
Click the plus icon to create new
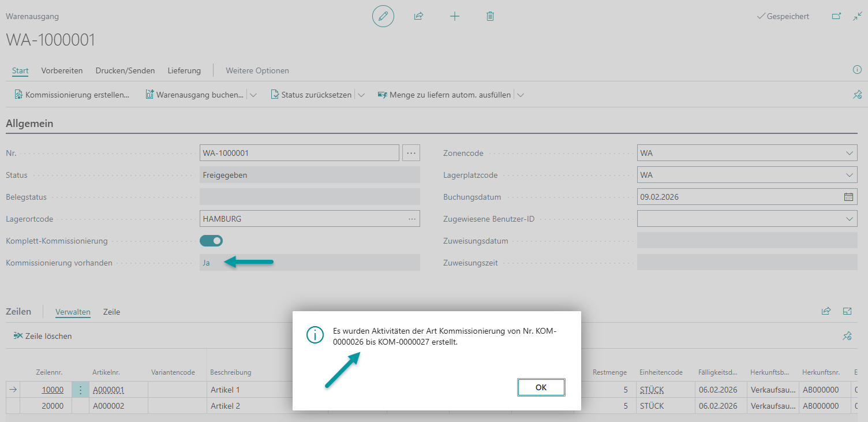[455, 16]
